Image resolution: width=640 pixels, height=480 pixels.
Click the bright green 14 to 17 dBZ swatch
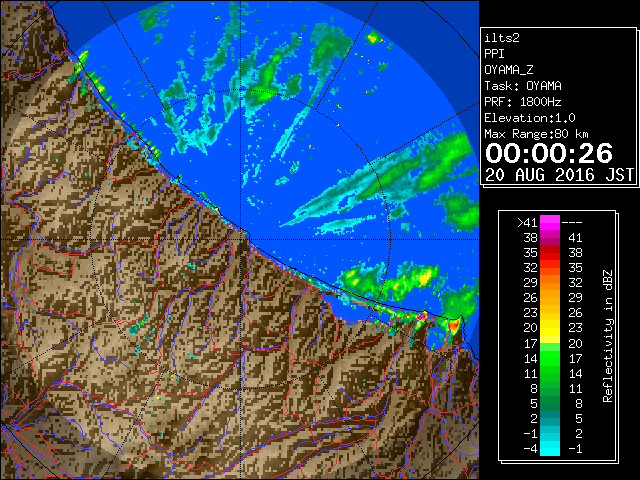tap(549, 358)
